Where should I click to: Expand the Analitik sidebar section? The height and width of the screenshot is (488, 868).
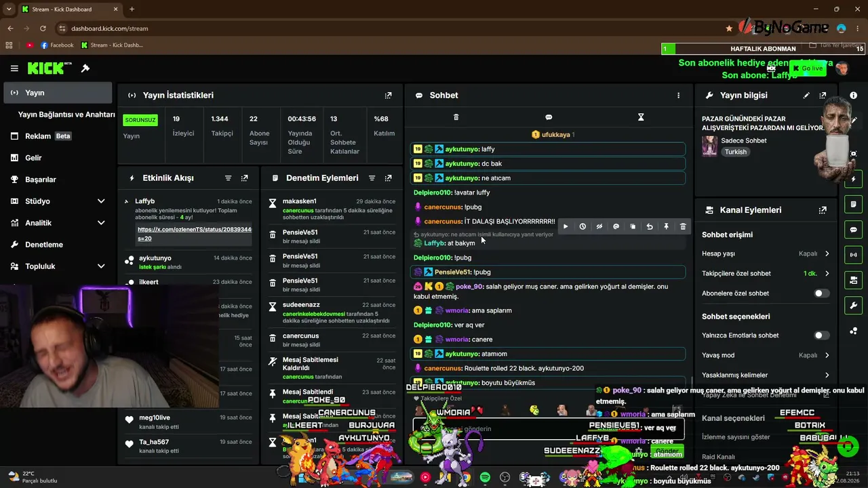pyautogui.click(x=101, y=223)
